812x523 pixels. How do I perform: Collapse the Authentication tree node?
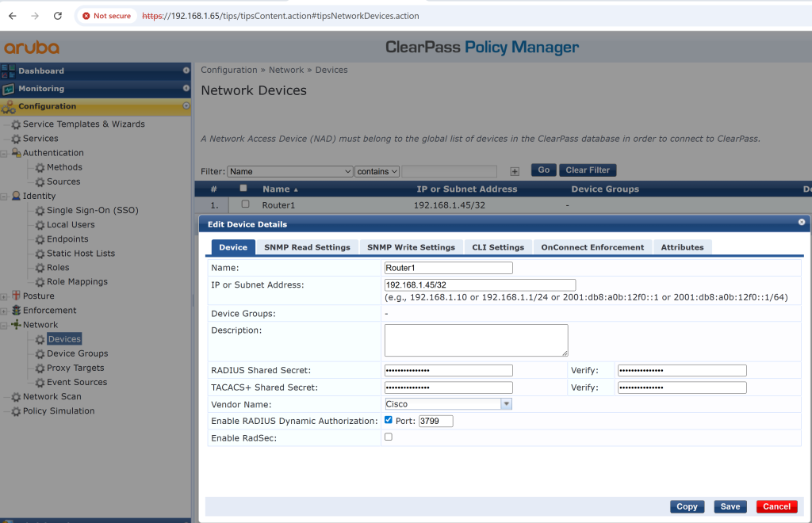pos(5,154)
